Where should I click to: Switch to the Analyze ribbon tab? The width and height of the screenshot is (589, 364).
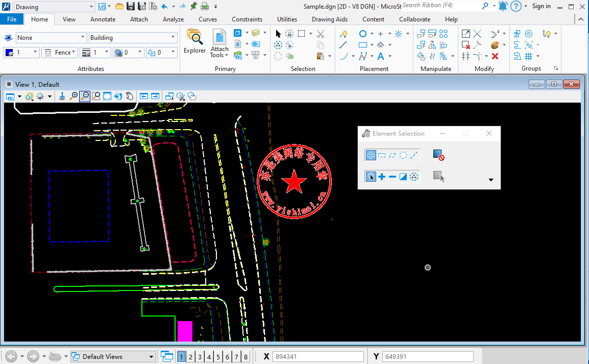[x=173, y=19]
